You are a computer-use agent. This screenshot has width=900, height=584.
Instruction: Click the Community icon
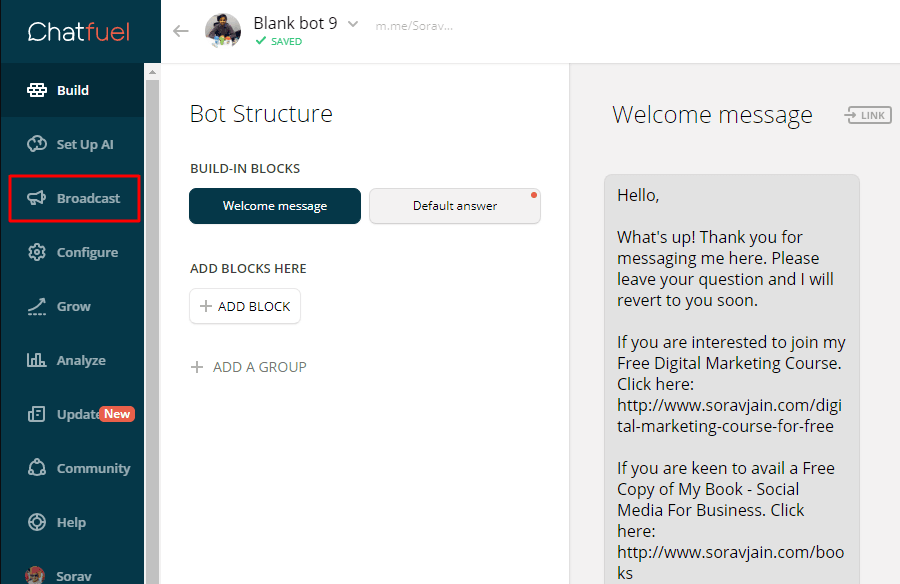pyautogui.click(x=37, y=468)
